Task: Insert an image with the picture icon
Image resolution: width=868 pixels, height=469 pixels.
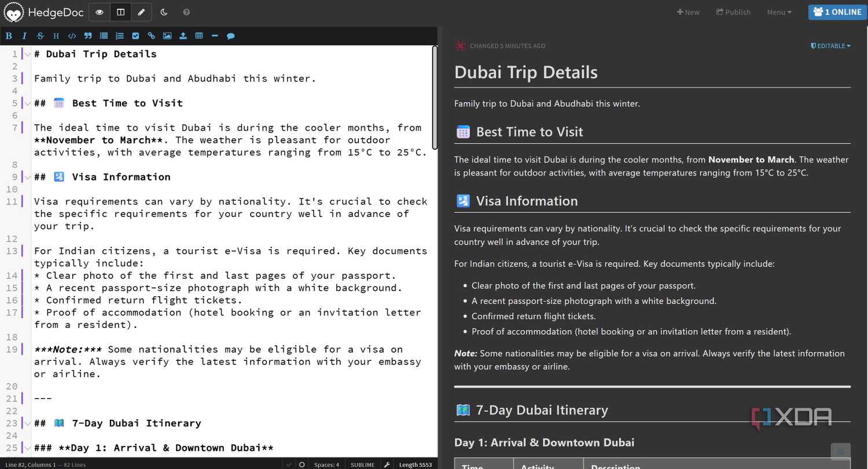Action: point(167,36)
